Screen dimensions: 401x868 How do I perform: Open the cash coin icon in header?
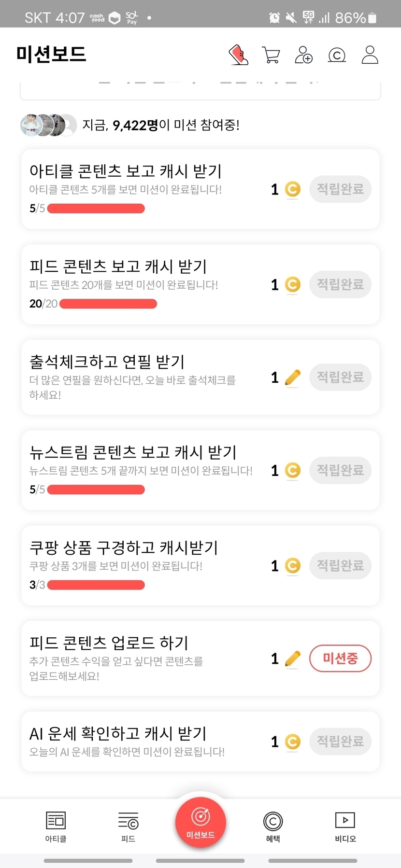coord(337,55)
